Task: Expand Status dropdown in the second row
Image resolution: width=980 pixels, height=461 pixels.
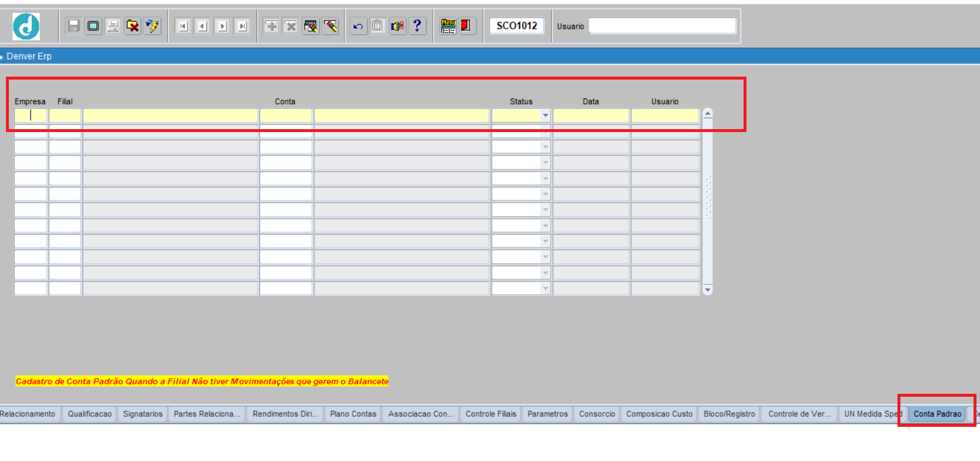Action: click(545, 131)
